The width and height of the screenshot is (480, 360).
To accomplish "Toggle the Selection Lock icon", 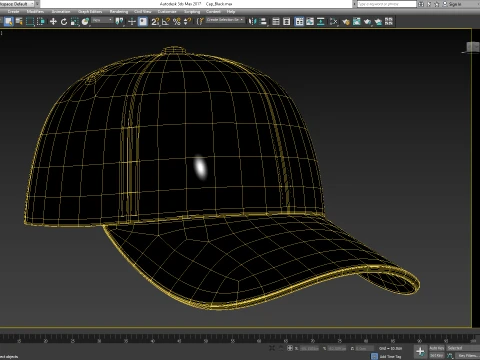I will coord(281,348).
